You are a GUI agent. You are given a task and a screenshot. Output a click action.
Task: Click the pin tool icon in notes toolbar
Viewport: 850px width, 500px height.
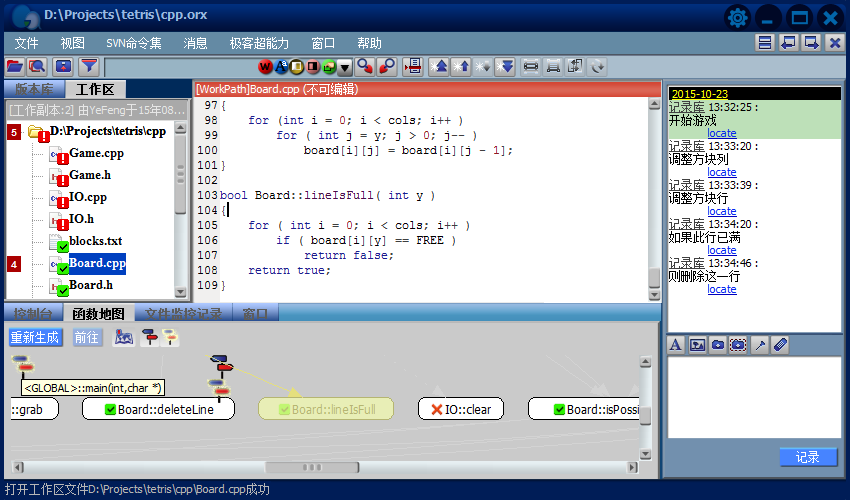[760, 345]
